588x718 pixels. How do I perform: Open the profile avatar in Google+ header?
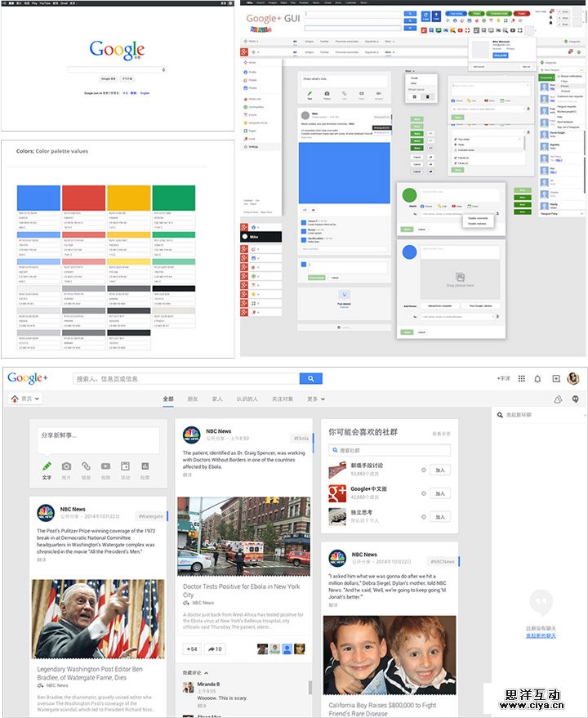[573, 378]
